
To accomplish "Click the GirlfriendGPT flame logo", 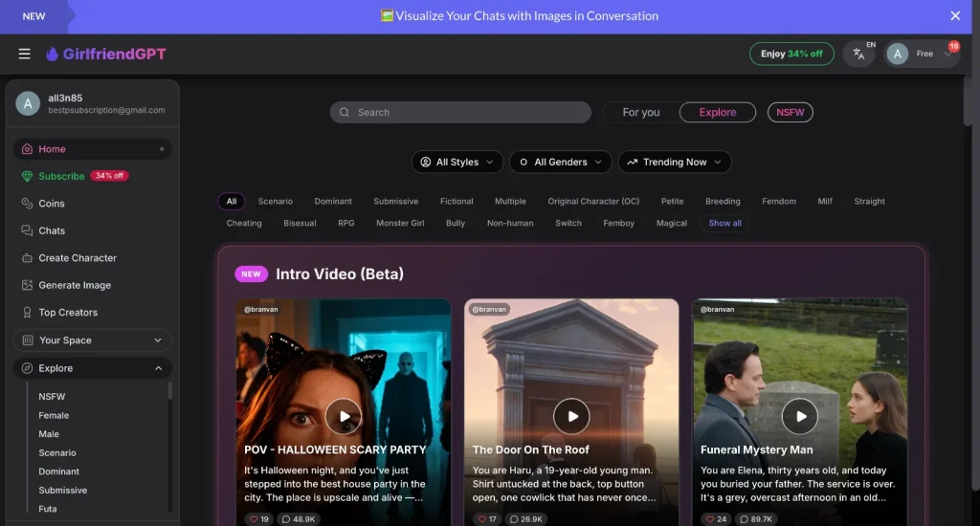I will click(x=52, y=54).
